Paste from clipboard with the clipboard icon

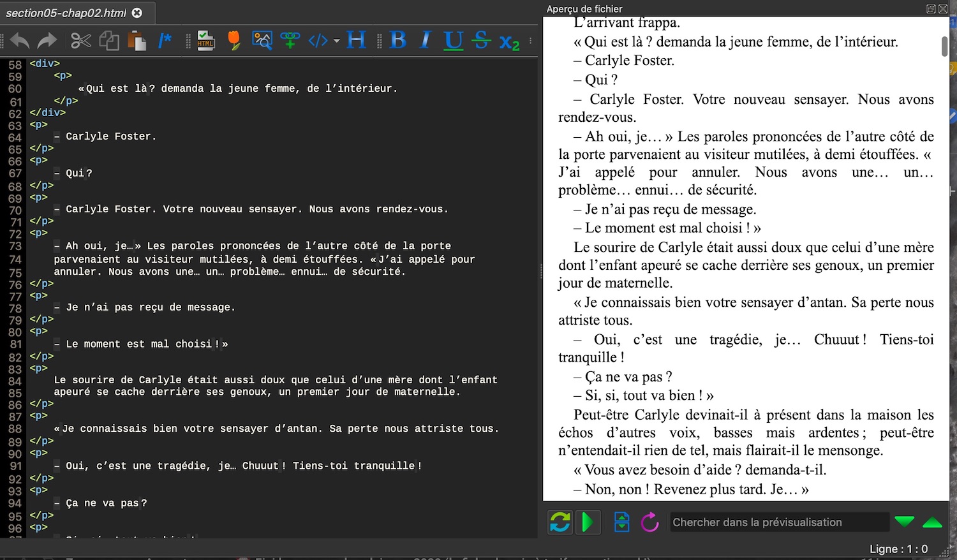click(x=137, y=41)
